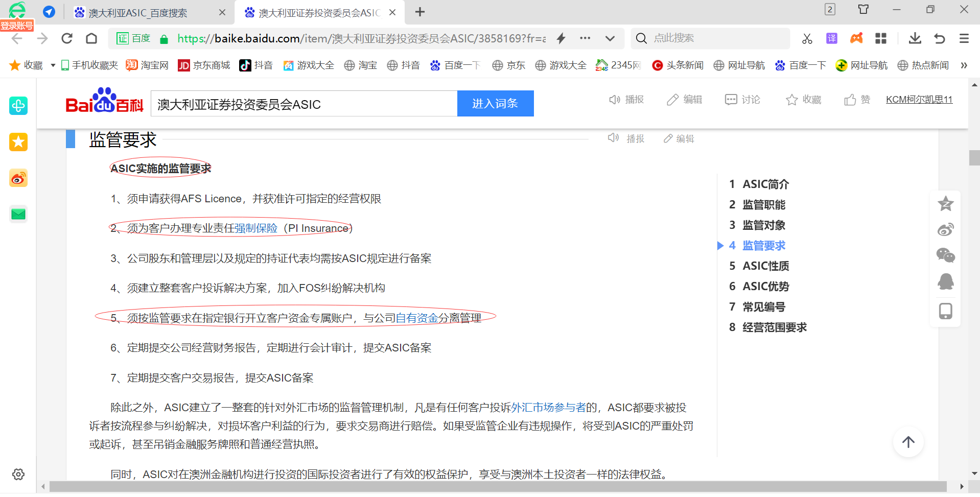Toggle 播报 audio playback in header
This screenshot has width=980, height=497.
click(x=626, y=100)
